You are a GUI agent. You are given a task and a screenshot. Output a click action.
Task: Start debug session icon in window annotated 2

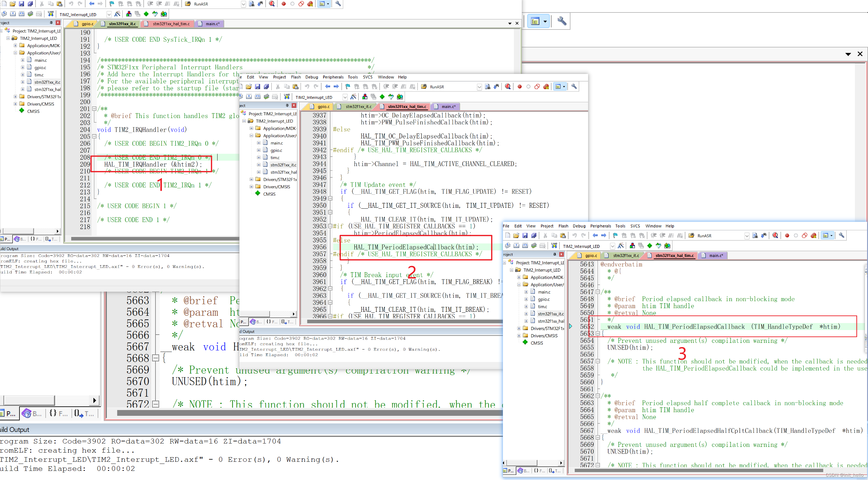508,87
